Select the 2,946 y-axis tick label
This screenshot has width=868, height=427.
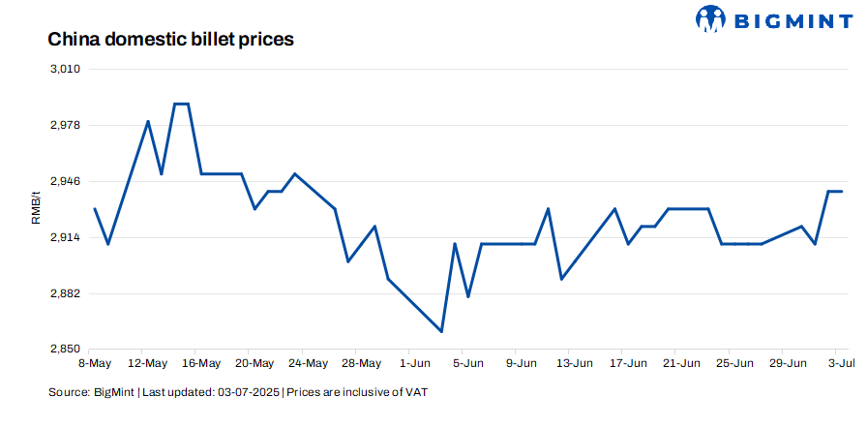pos(66,181)
